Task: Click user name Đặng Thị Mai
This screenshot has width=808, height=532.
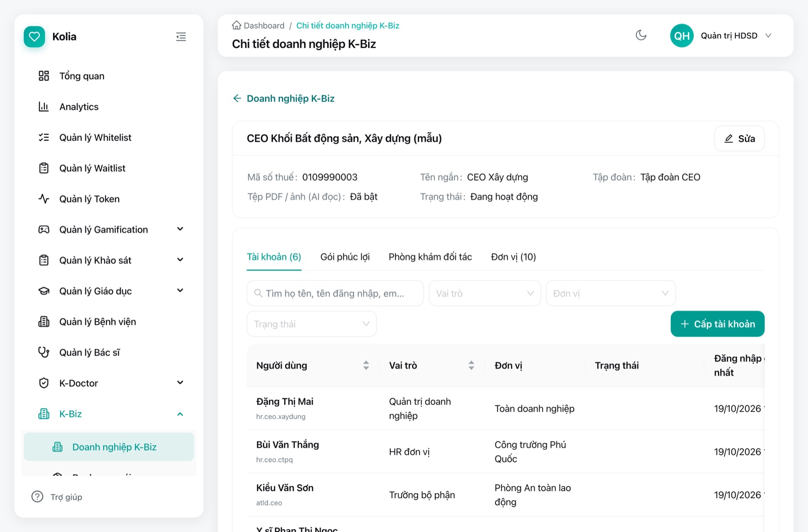Action: click(285, 401)
